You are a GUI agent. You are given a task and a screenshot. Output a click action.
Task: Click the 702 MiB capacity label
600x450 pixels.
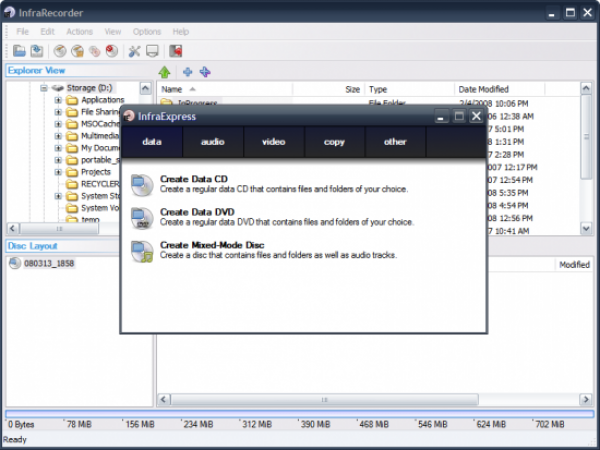(x=549, y=424)
